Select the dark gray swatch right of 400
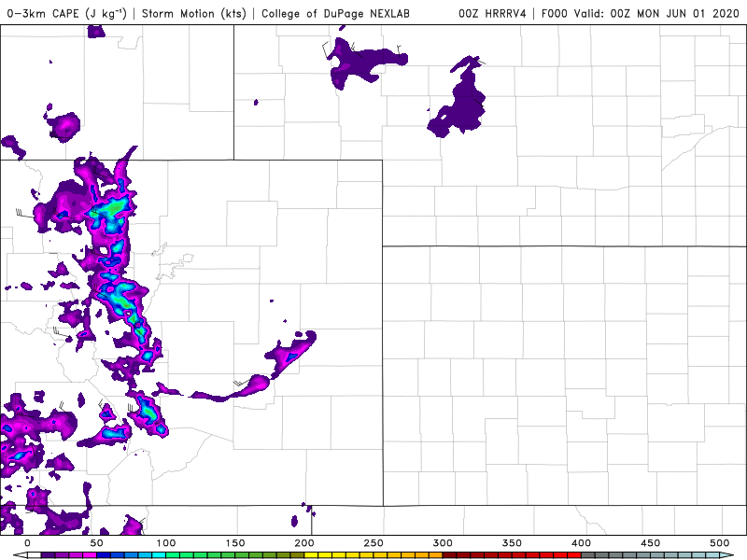Screen dimensions: 747x560 [588, 555]
